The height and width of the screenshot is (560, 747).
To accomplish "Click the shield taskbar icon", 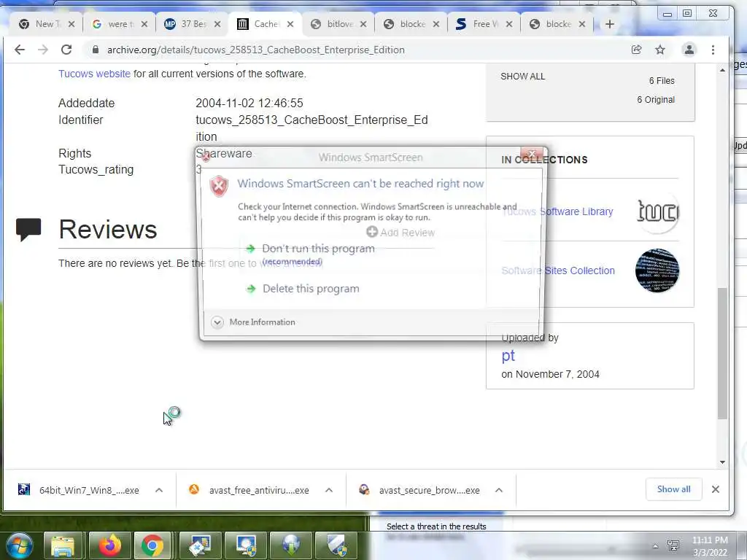I will (x=337, y=545).
